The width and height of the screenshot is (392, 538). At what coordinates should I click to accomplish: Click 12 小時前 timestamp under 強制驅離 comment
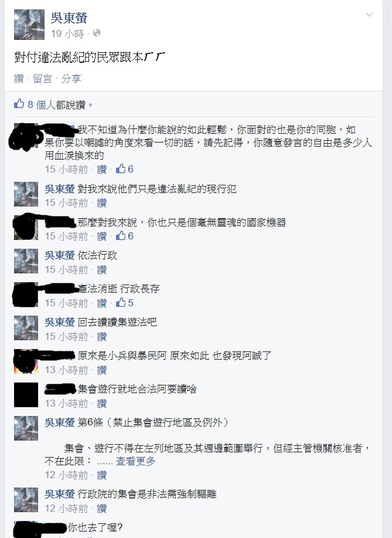click(x=66, y=509)
